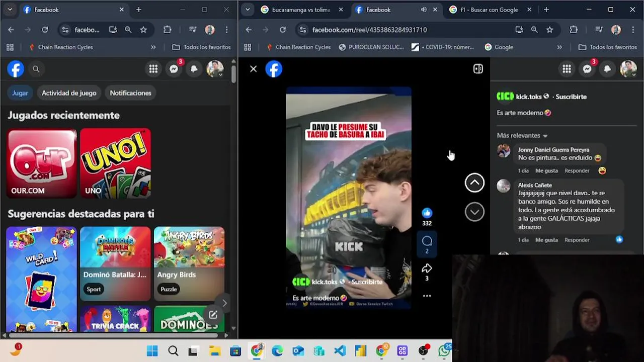Open the menu grid in the left Facebook window

pyautogui.click(x=153, y=69)
